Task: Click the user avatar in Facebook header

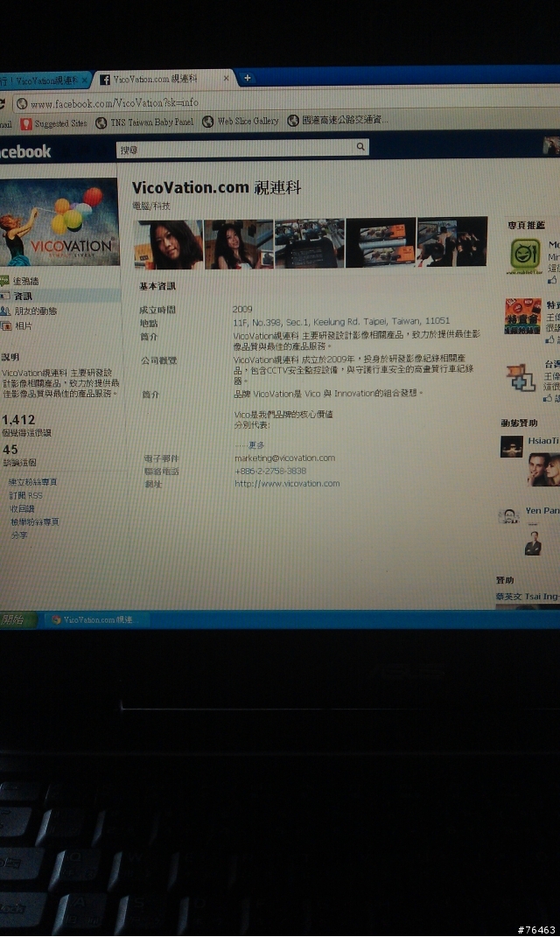Action: (x=551, y=146)
